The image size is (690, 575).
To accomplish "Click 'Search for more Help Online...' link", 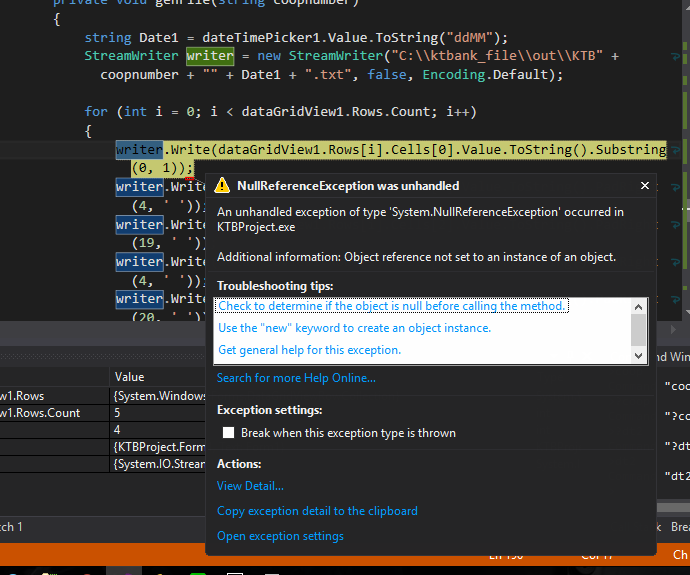I will 296,378.
